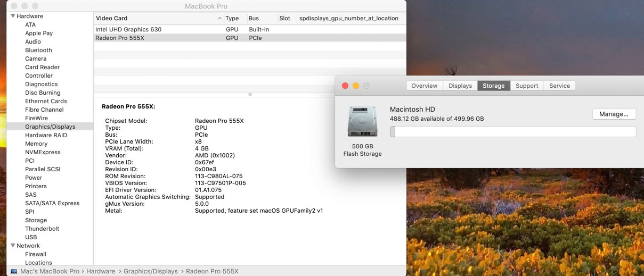Viewport: 644px width, 276px height.
Task: Switch to the Displays tab
Action: 460,86
